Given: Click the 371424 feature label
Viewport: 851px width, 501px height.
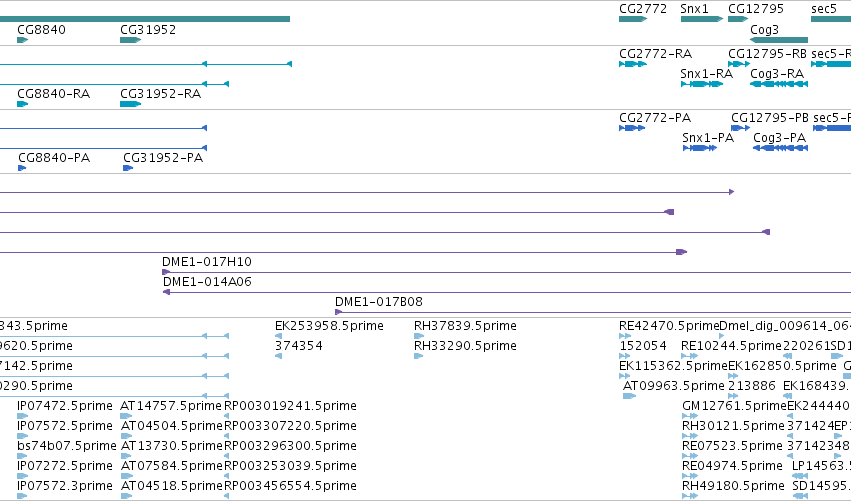Looking at the screenshot, I should pyautogui.click(x=810, y=426).
